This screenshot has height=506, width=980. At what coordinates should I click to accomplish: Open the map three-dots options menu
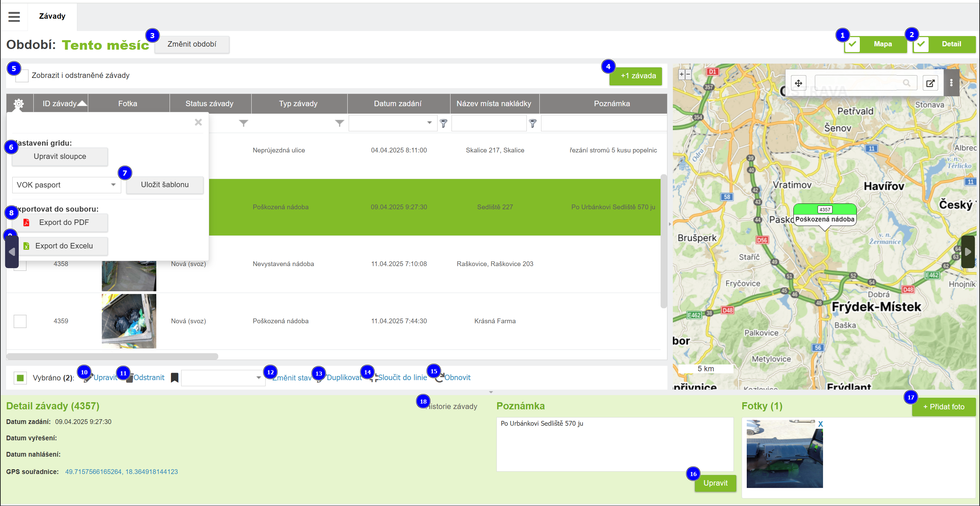pos(951,83)
